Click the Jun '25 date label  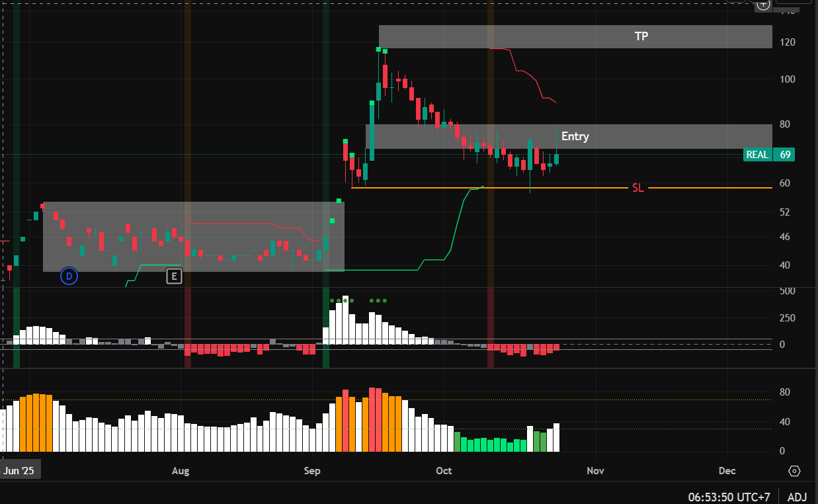tap(19, 470)
